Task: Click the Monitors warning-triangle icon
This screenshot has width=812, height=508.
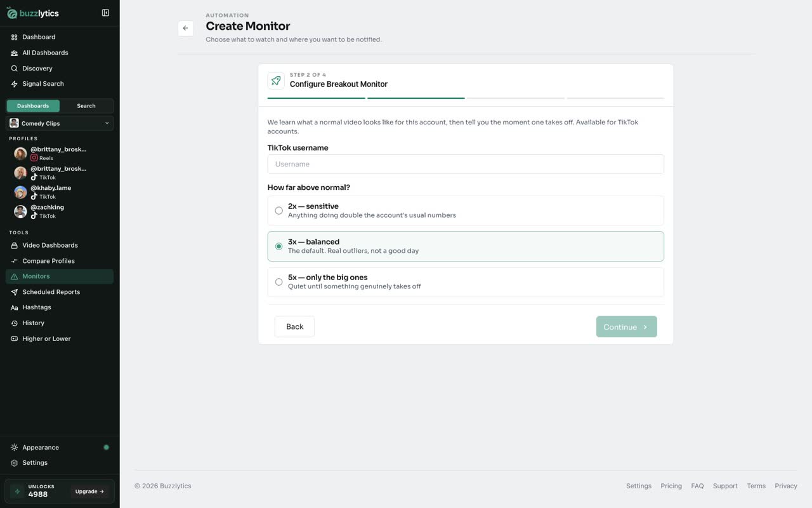Action: [14, 276]
